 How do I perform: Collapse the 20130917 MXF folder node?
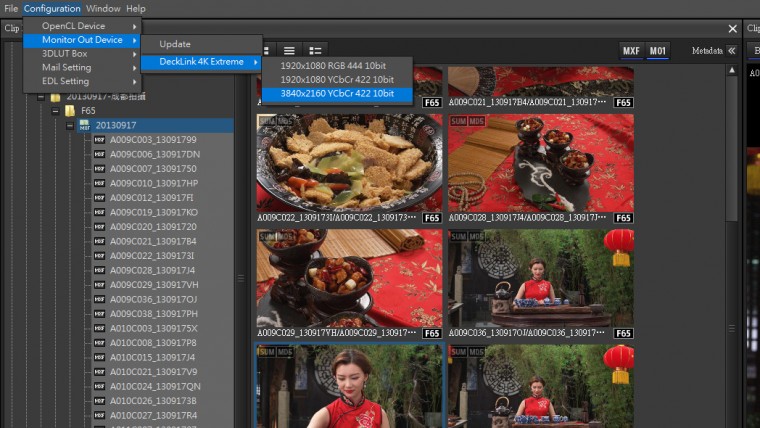70,125
